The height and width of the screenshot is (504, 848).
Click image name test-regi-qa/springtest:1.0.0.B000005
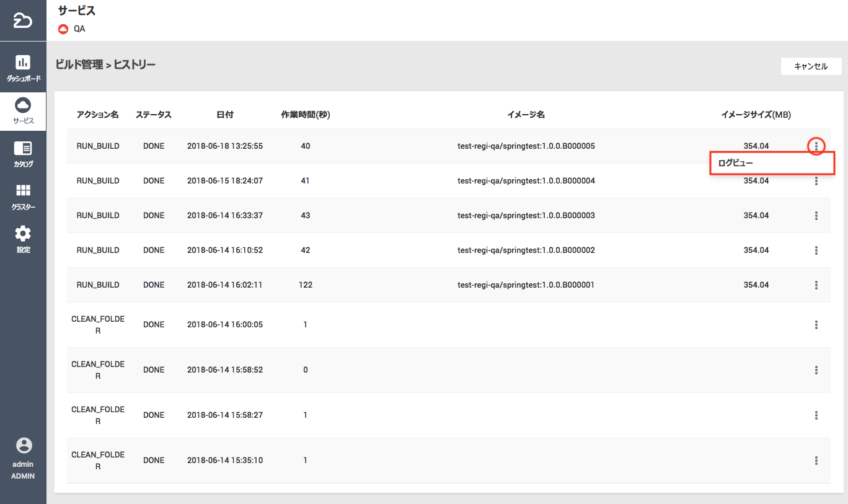(526, 146)
